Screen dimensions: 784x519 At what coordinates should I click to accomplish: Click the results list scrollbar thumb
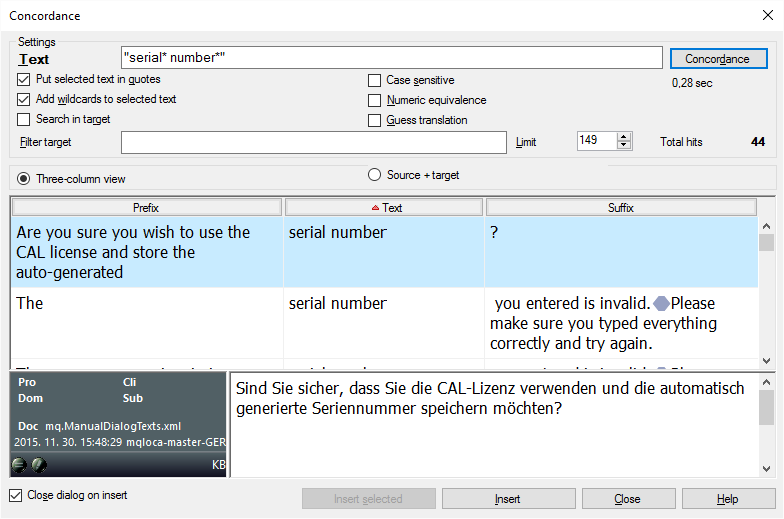(766, 242)
